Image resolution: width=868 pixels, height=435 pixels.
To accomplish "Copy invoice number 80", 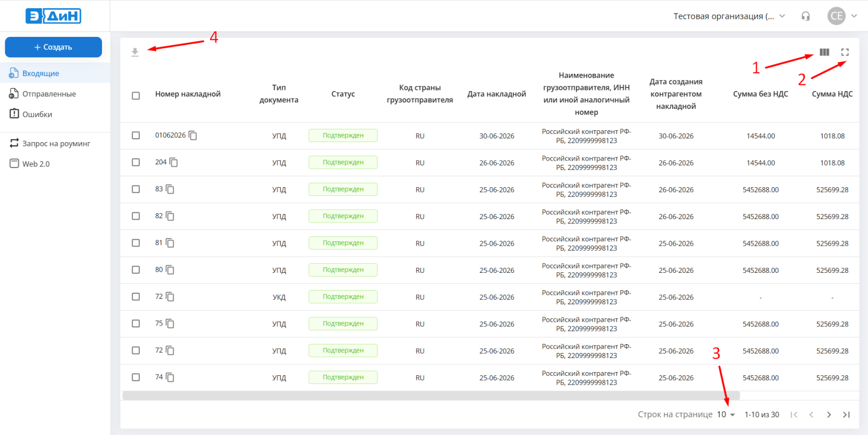I will point(170,270).
